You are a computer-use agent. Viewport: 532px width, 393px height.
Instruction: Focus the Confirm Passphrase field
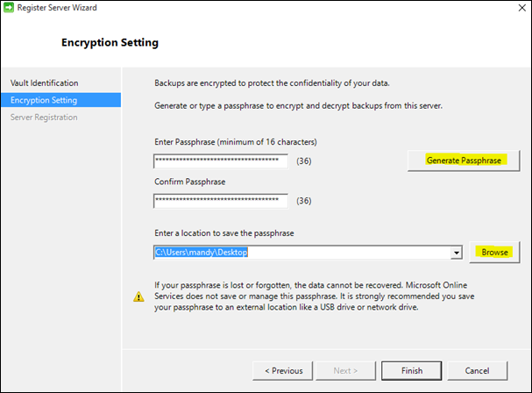(220, 201)
